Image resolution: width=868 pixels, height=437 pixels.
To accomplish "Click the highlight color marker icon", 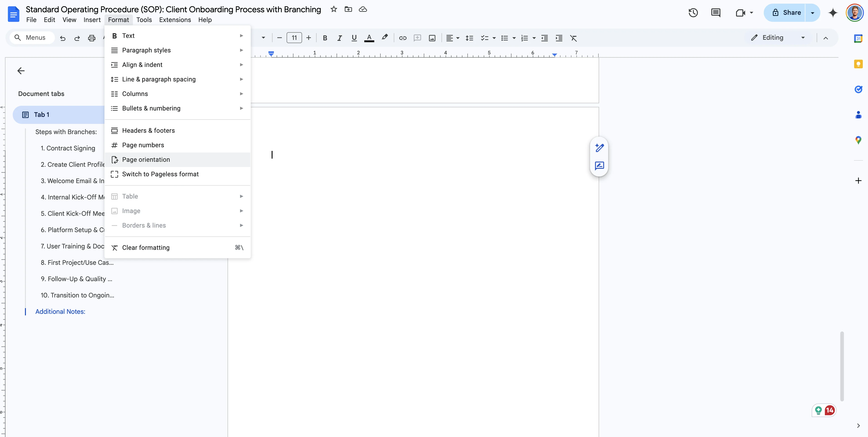I will pos(384,37).
